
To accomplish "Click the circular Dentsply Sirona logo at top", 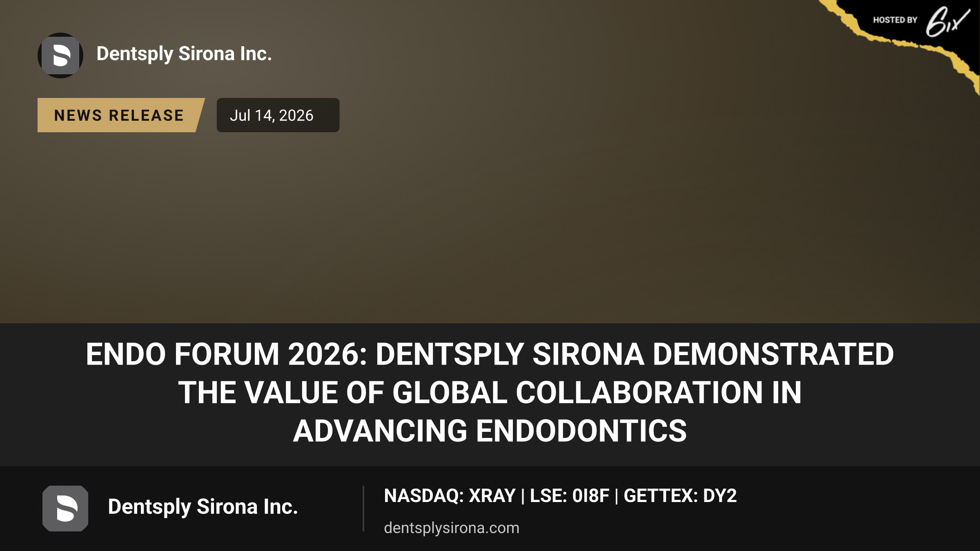I will point(60,56).
